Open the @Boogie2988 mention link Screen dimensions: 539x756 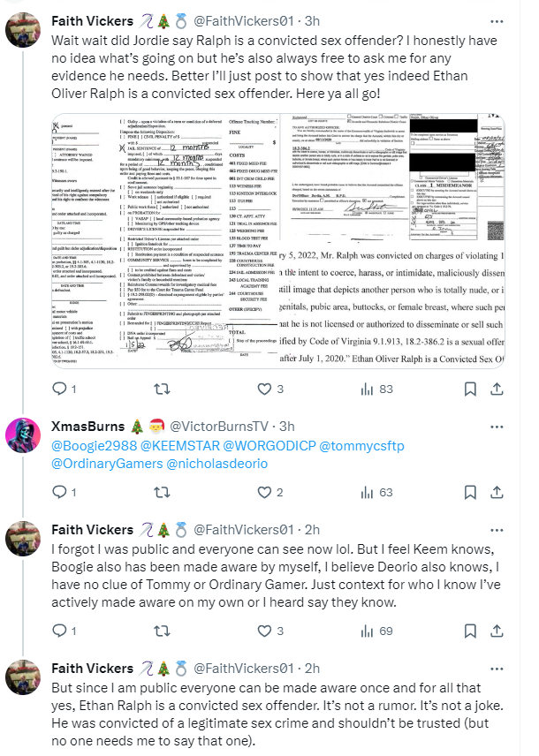pos(94,446)
